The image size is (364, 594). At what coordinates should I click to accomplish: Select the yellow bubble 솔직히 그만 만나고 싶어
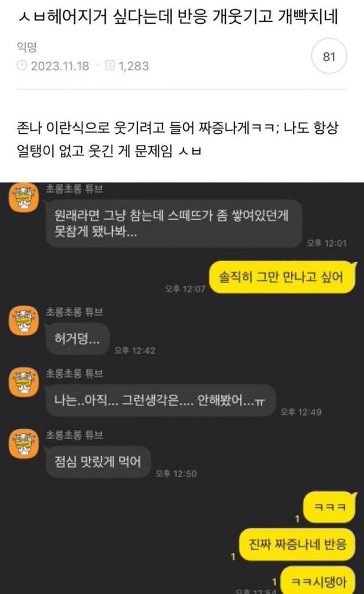pyautogui.click(x=282, y=277)
